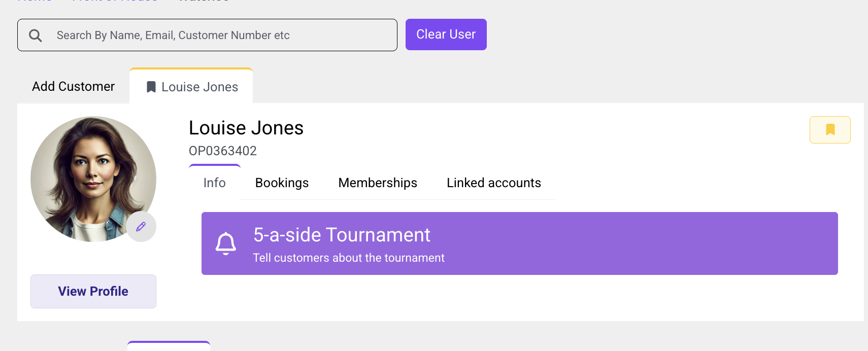Go to the Memberships tab
This screenshot has width=868, height=351.
(x=378, y=183)
